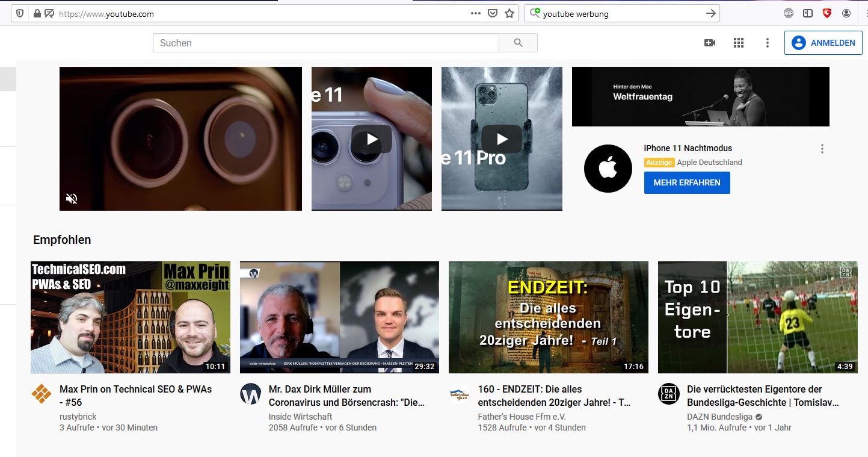Screen dimensions: 868x457
Task: Click the Apple logo channel avatar
Action: [x=608, y=169]
